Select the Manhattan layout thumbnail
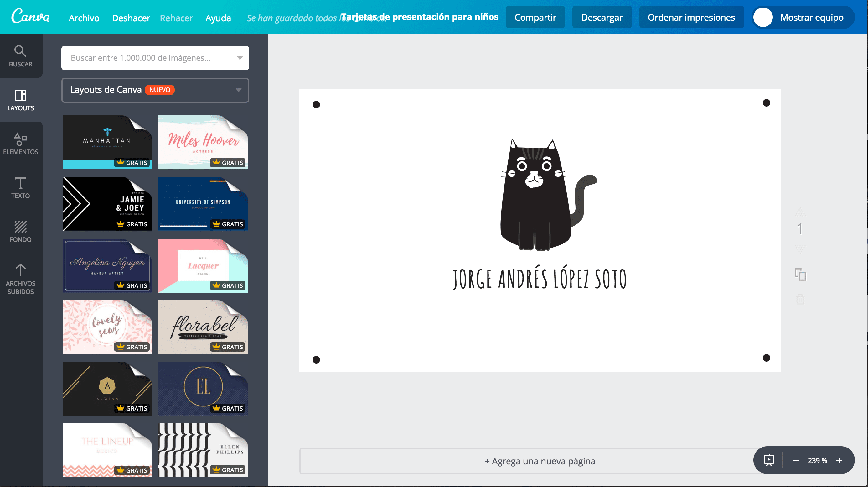 [x=107, y=142]
